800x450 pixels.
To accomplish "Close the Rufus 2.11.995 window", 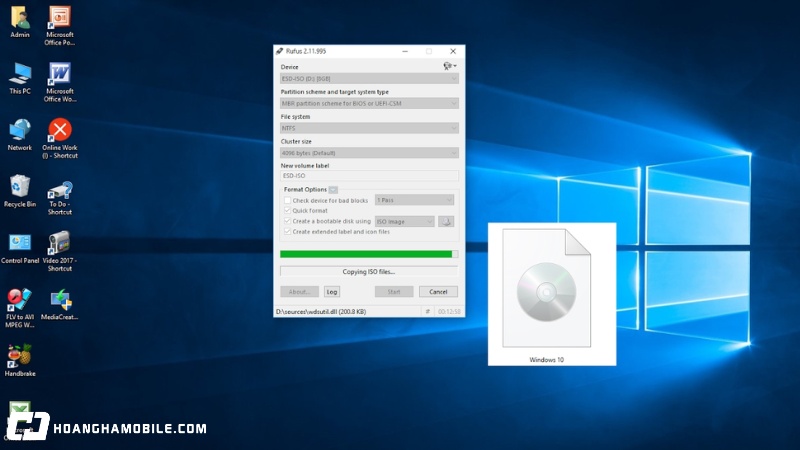I will (x=453, y=51).
